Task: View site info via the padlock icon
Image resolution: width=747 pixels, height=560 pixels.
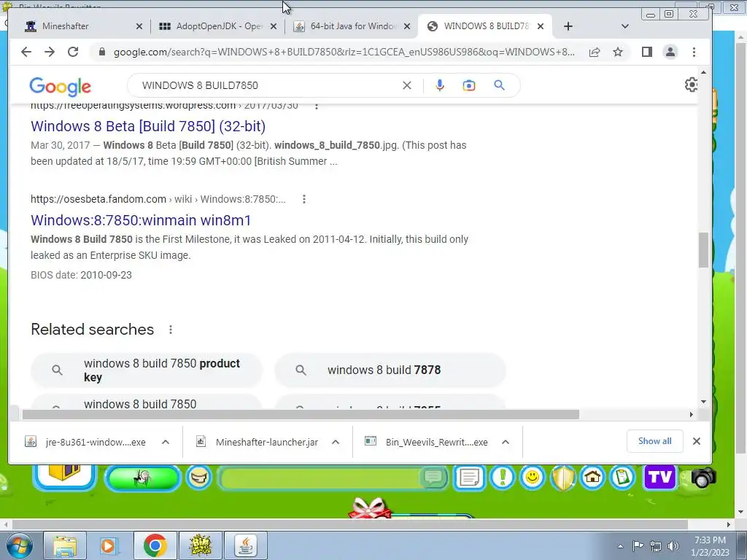Action: (101, 52)
